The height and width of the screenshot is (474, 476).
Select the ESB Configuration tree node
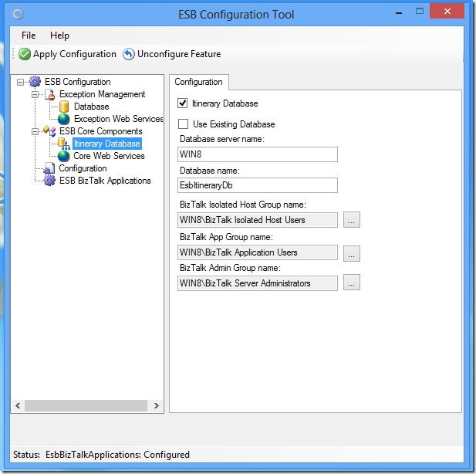(78, 82)
